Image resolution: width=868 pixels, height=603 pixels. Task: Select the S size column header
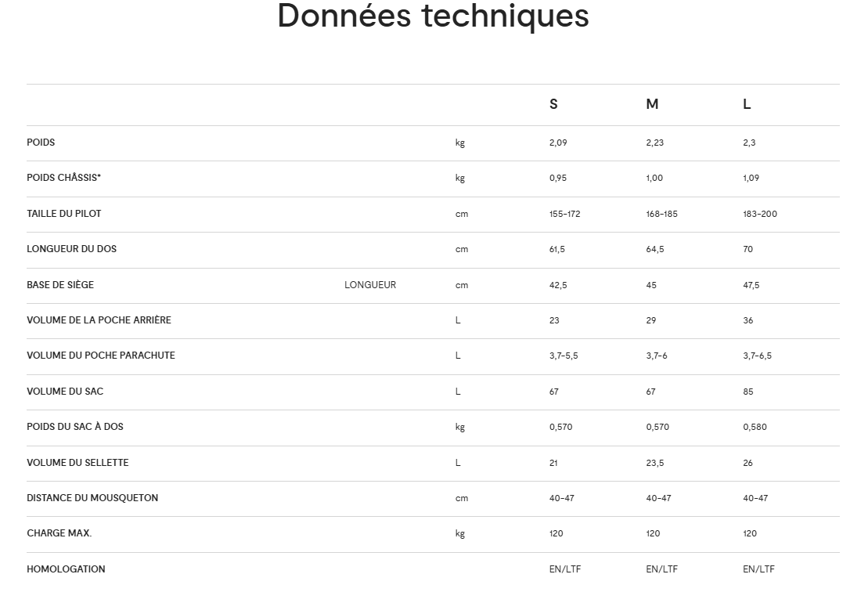pos(553,104)
